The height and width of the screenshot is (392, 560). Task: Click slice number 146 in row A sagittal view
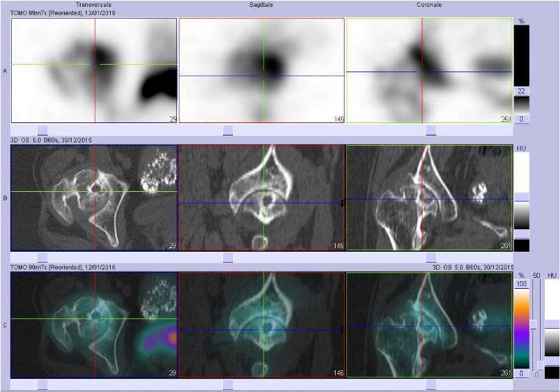338,119
